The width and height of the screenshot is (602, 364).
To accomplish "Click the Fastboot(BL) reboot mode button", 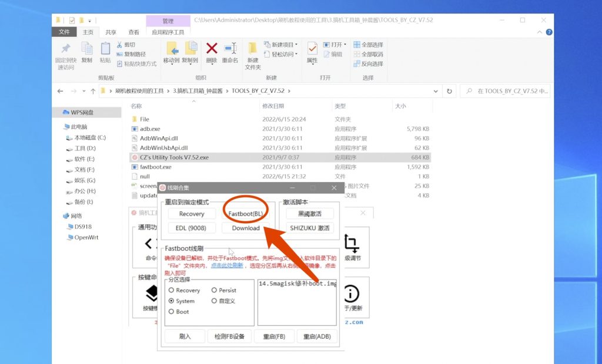I will pyautogui.click(x=246, y=214).
